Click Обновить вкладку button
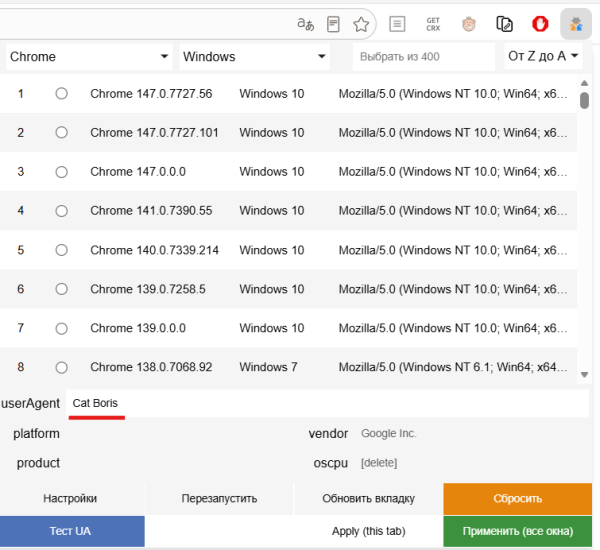This screenshot has width=600, height=550. [368, 498]
